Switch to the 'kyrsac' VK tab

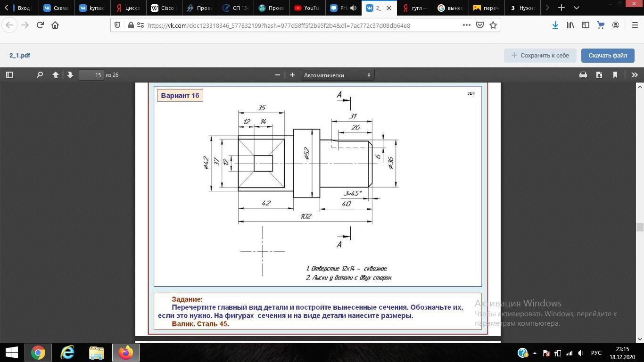[92, 8]
